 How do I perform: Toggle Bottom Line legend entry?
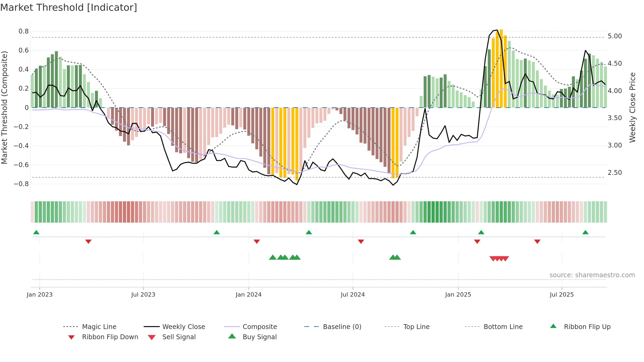(494, 327)
